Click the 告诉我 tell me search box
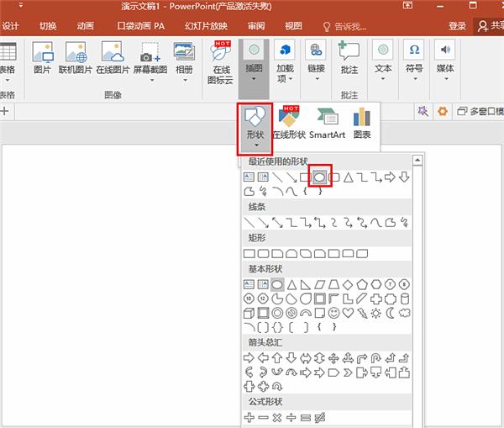 point(344,26)
